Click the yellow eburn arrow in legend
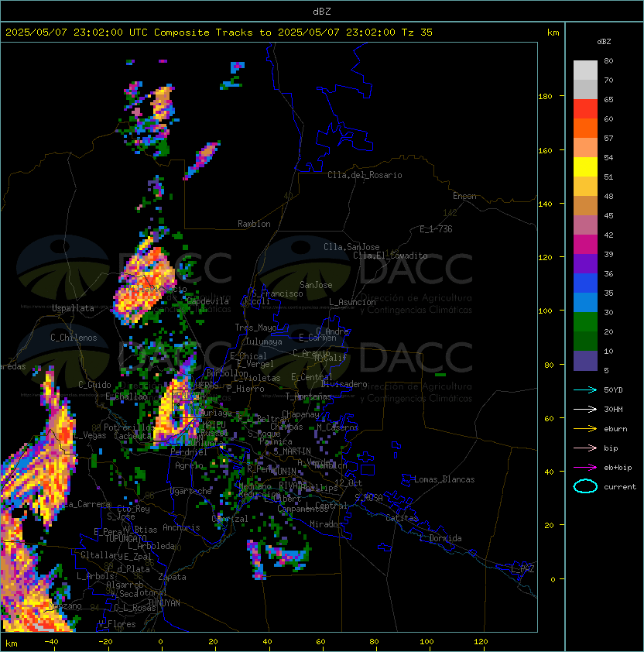 585,429
